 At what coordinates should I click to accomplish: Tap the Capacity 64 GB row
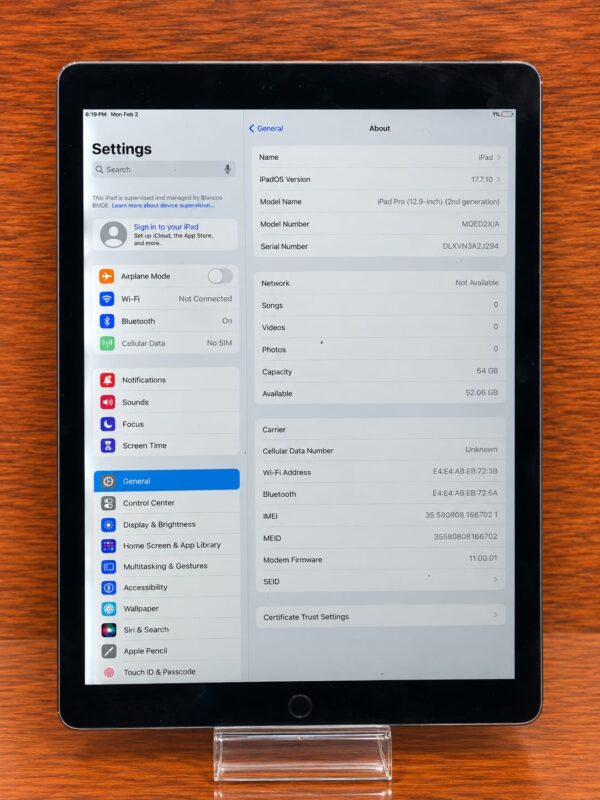pos(380,371)
